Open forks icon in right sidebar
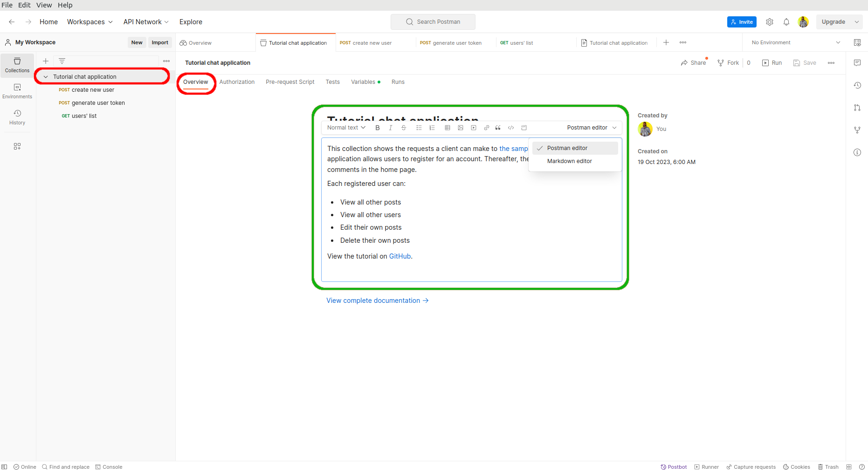The width and height of the screenshot is (868, 472). pos(857,130)
